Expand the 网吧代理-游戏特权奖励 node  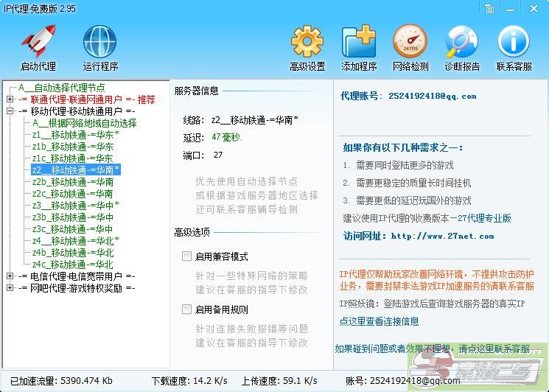point(10,288)
